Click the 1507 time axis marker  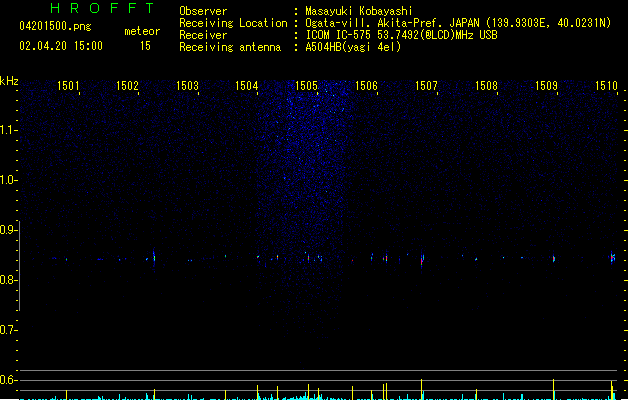coord(426,86)
